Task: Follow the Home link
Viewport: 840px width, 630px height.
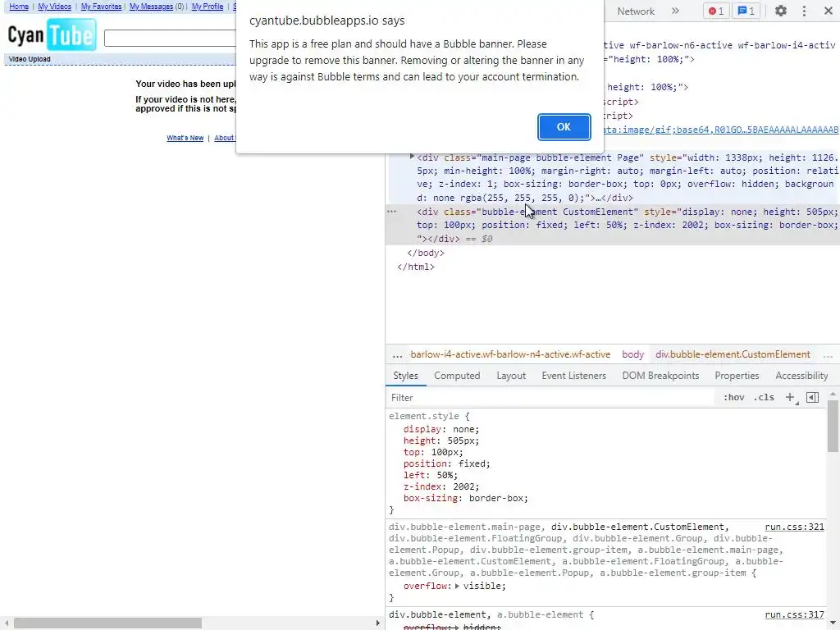Action: click(19, 7)
